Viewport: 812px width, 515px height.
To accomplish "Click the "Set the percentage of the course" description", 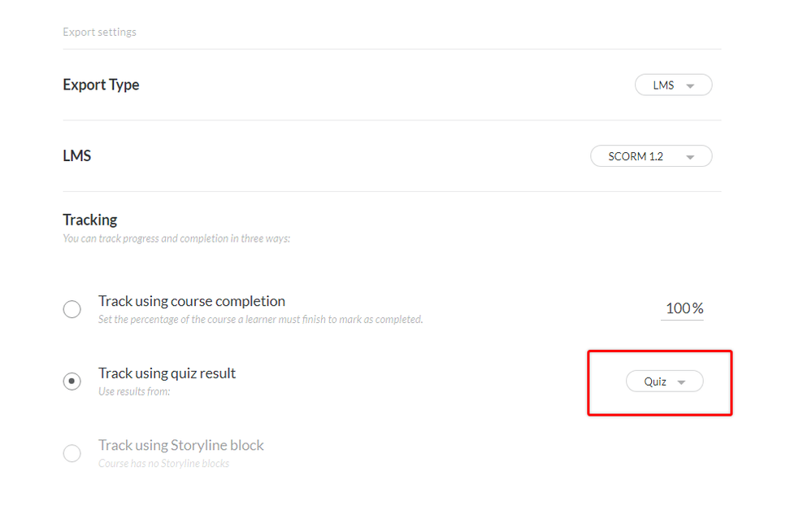I will pos(260,320).
